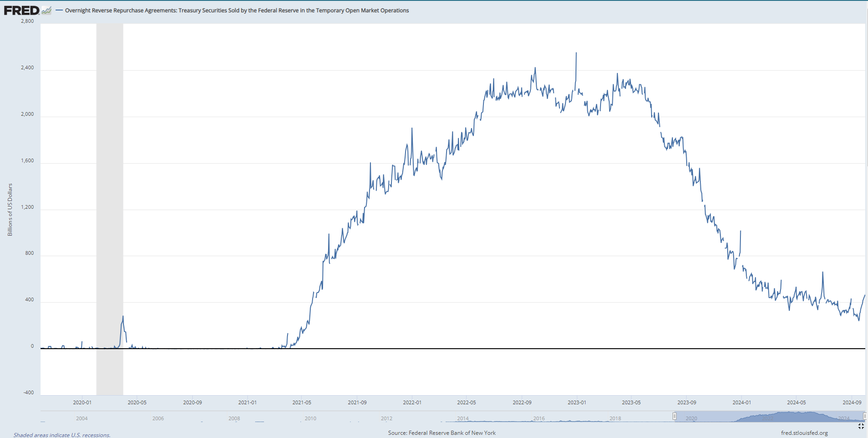This screenshot has height=438, width=868.
Task: Click the highlighted selected range in navigator
Action: [x=769, y=416]
